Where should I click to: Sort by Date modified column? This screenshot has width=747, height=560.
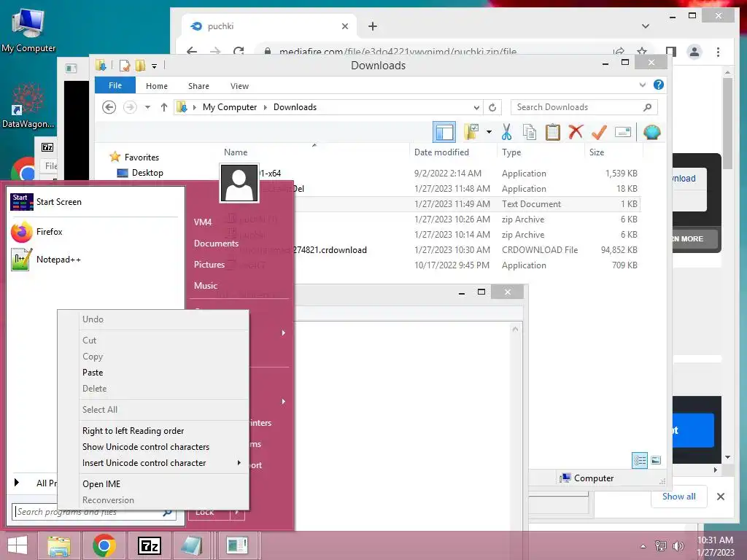coord(441,152)
